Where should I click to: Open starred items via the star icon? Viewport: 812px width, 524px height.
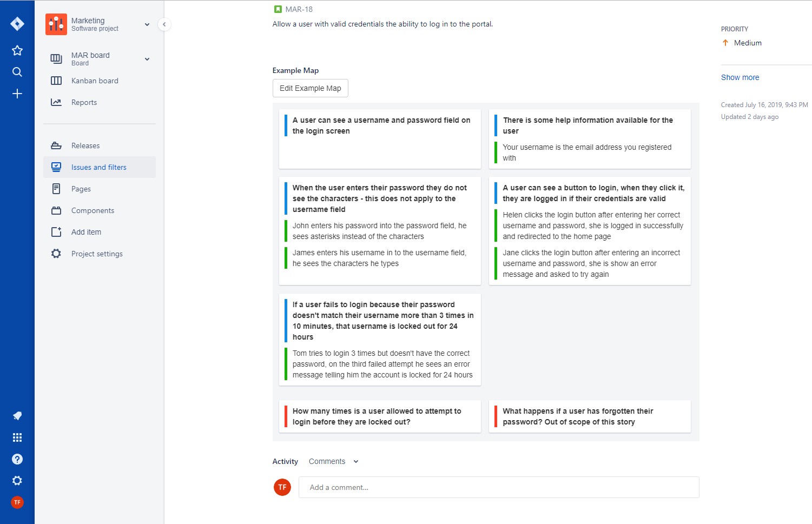click(x=17, y=50)
